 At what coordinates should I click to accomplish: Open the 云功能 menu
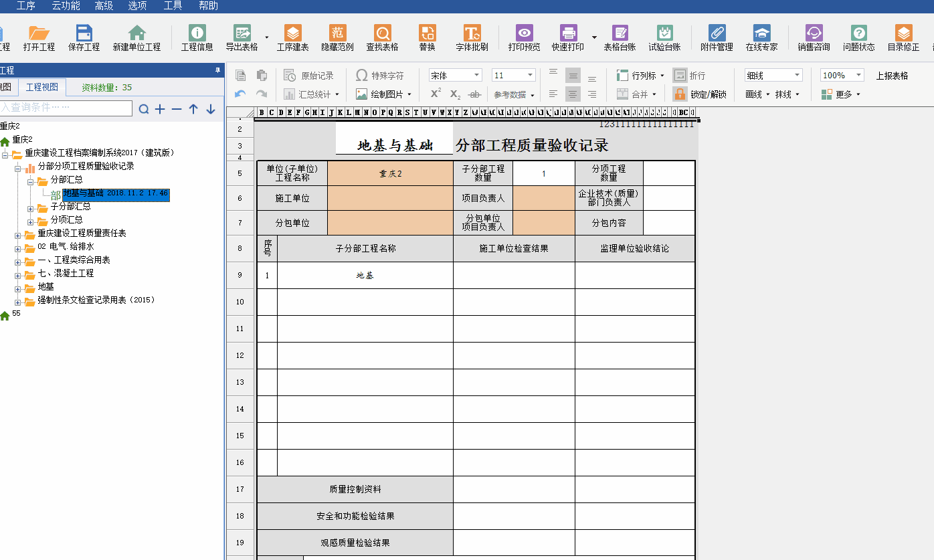[66, 6]
